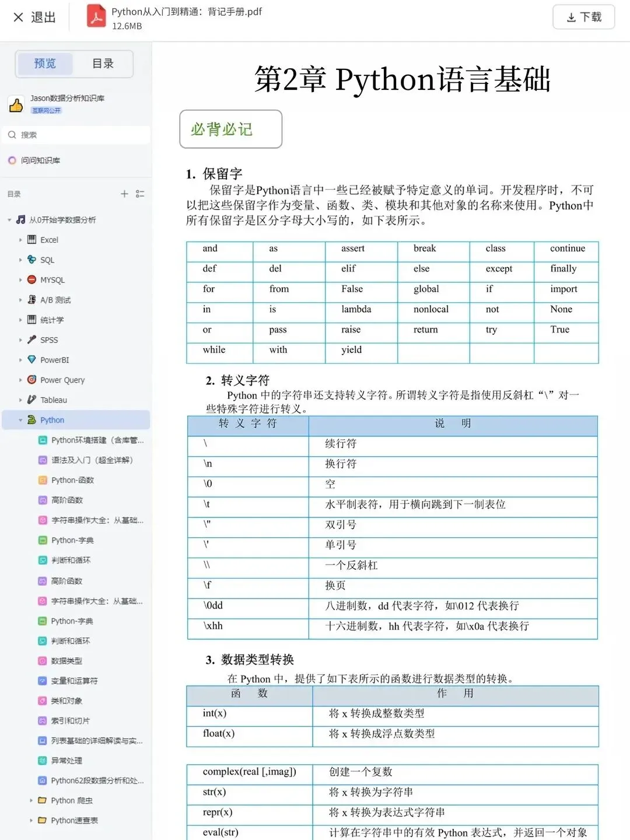Click the folder icon of Python 爬虫
The image size is (630, 840).
pos(42,800)
